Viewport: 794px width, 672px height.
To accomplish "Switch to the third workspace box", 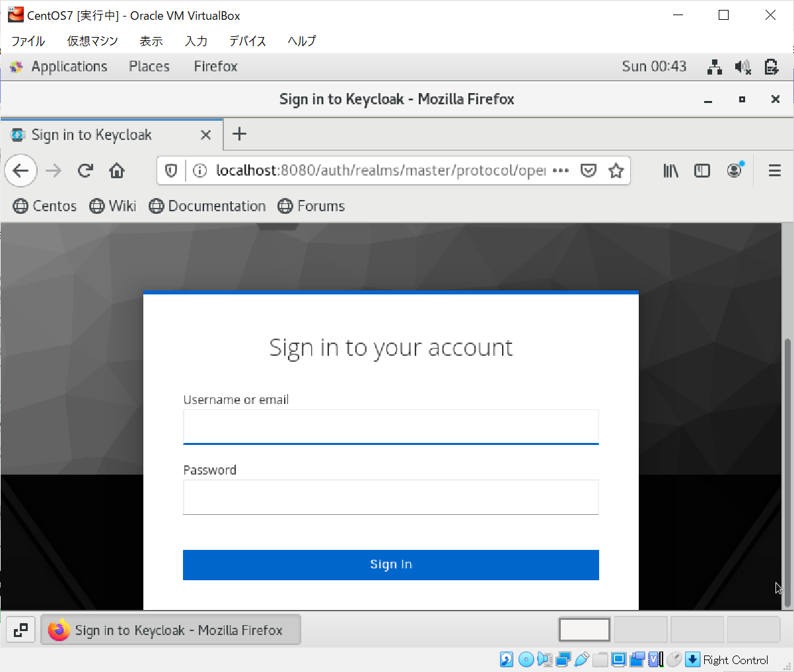I will pyautogui.click(x=698, y=630).
